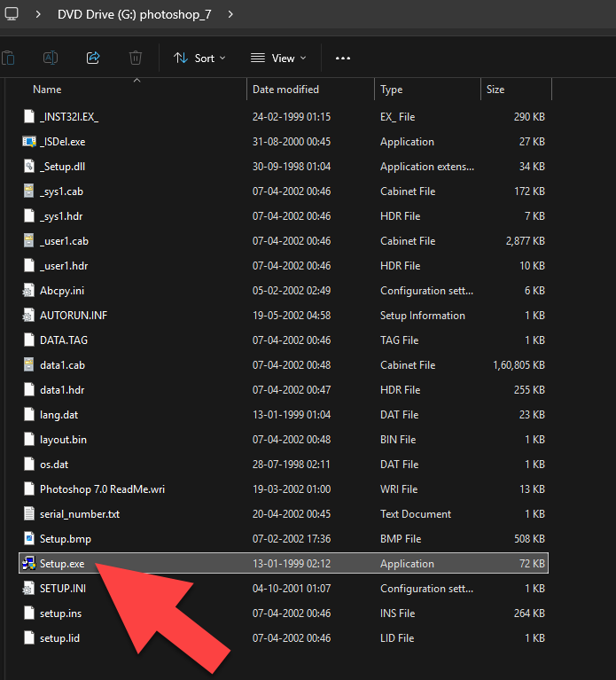Screen dimensions: 616x680
Task: Click DVD Drive (G:) photoshop_7 breadcrumb
Action: pos(135,14)
